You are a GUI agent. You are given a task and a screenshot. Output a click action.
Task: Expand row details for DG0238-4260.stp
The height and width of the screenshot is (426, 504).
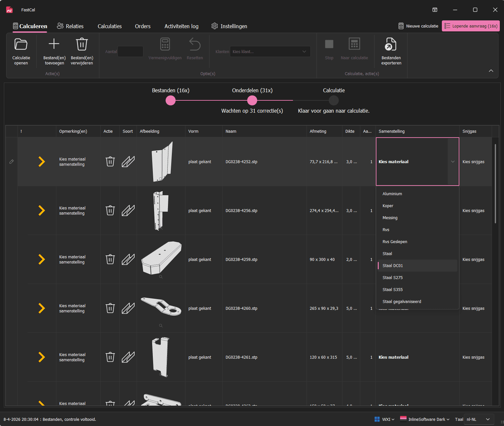tap(41, 308)
